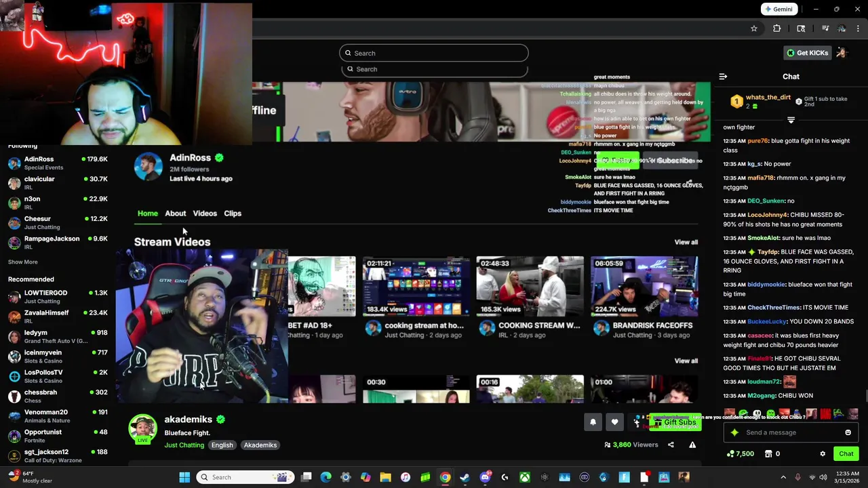Open weather widget showing 64°F
Screen dimensions: 868x488
coord(31,477)
